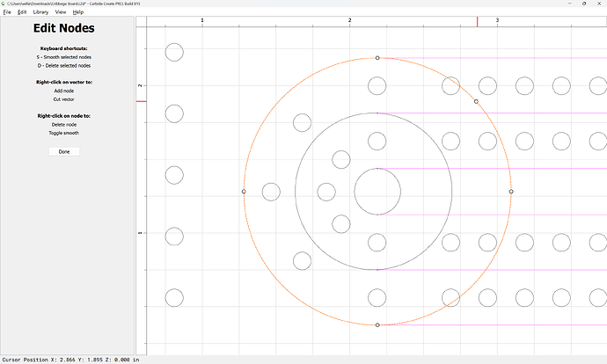Click the ruler label 1 on the top ruler
This screenshot has width=607, height=364.
[202, 20]
